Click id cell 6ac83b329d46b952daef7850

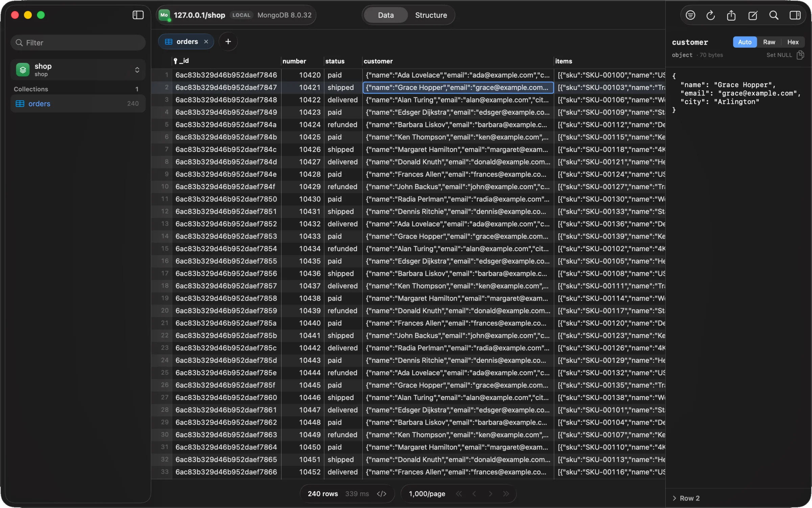point(226,199)
